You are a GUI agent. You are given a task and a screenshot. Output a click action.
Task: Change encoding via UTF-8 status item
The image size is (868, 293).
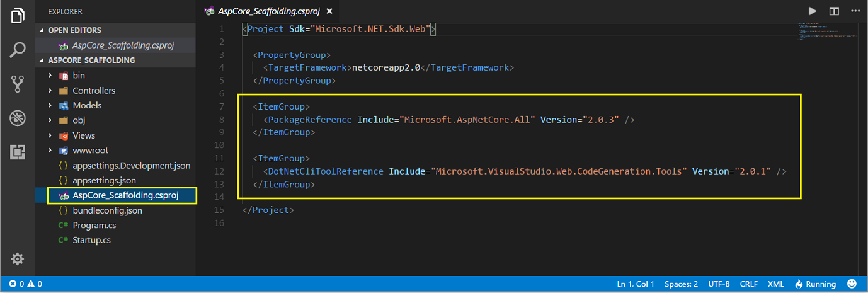click(x=719, y=284)
